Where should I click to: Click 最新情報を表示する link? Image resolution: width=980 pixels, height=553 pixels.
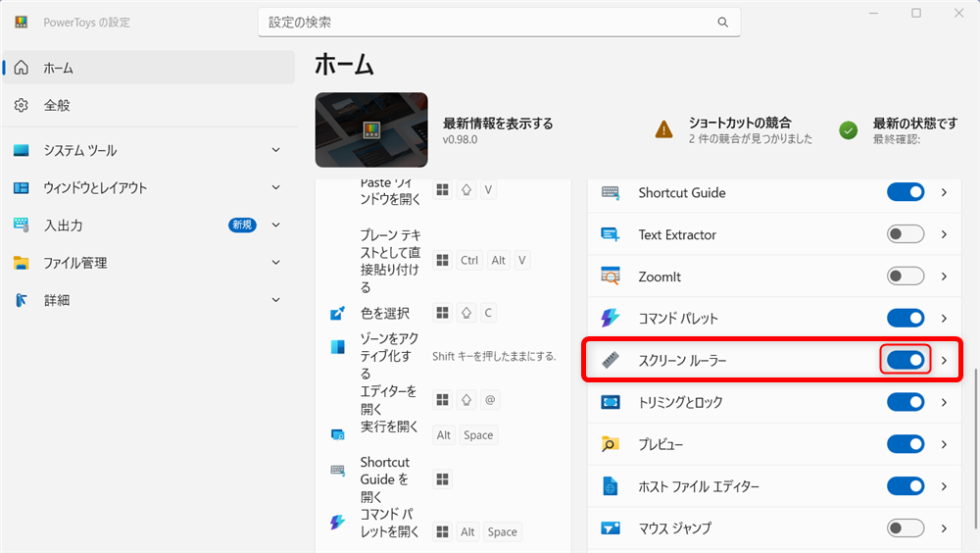(498, 124)
